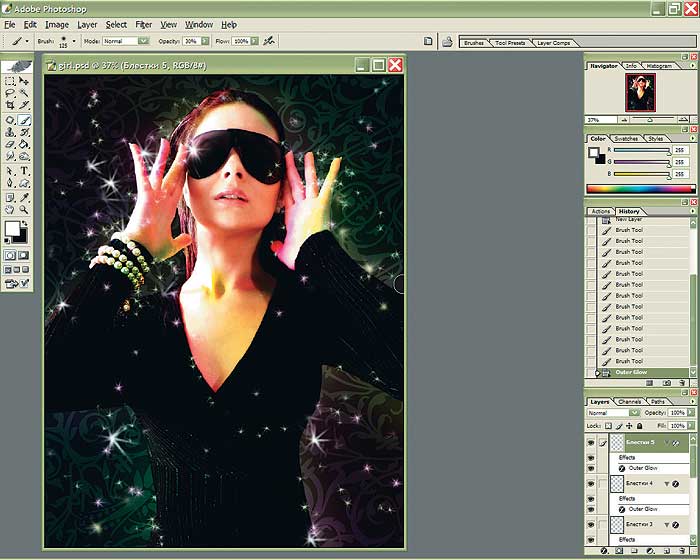Viewport: 700px width, 560px height.
Task: Select the Eyedropper tool
Action: 24,197
